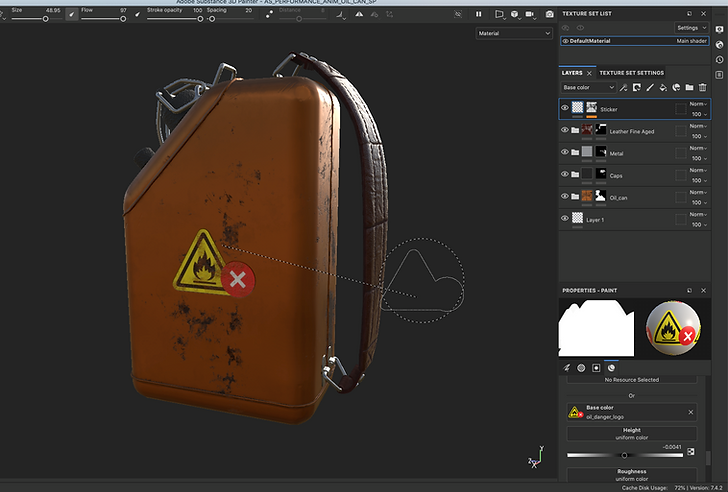Open the material properties sphere icon
The image size is (728, 492).
pyautogui.click(x=611, y=368)
